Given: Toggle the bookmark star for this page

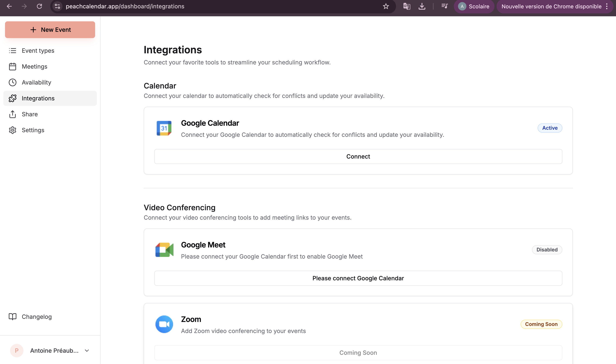Looking at the screenshot, I should point(386,6).
